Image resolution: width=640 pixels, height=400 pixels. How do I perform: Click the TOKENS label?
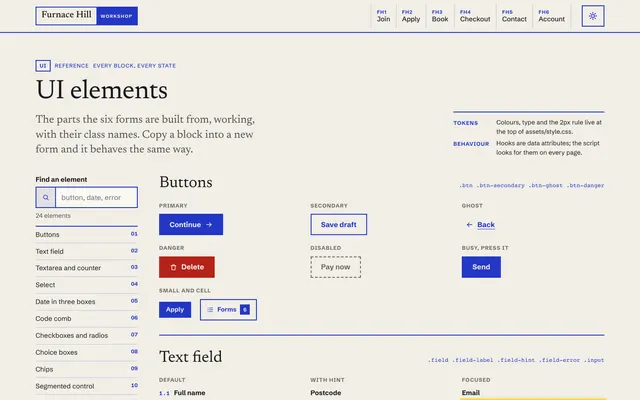465,123
